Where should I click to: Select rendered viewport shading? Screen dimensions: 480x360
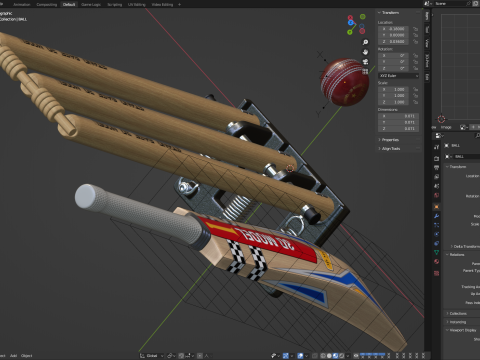[342, 356]
